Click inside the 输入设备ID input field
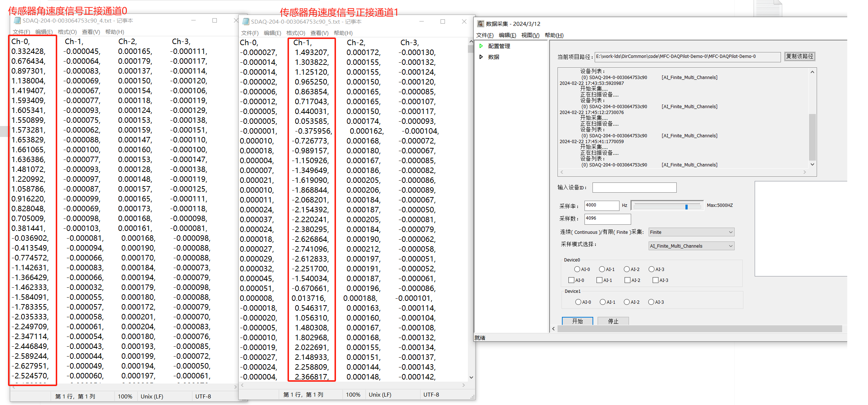This screenshot has width=868, height=405. (x=634, y=187)
